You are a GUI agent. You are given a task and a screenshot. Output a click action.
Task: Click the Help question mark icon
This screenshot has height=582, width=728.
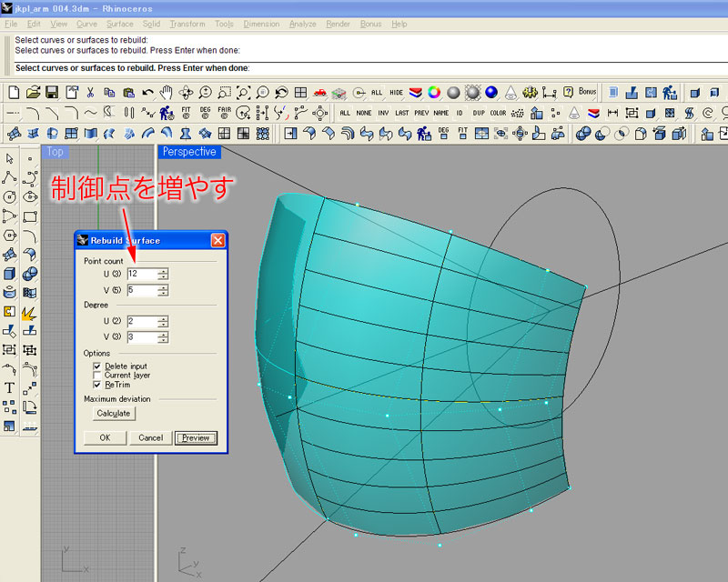568,92
